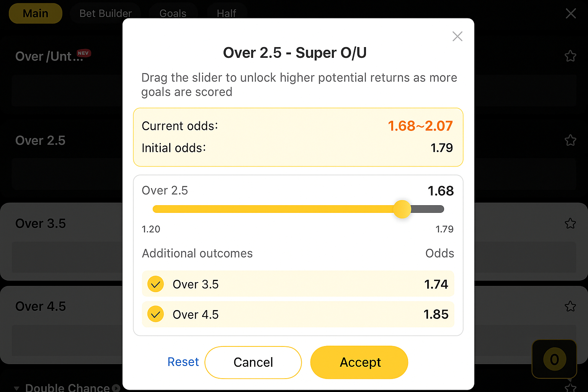
Task: Click the grey end of the slider track
Action: coord(428,209)
